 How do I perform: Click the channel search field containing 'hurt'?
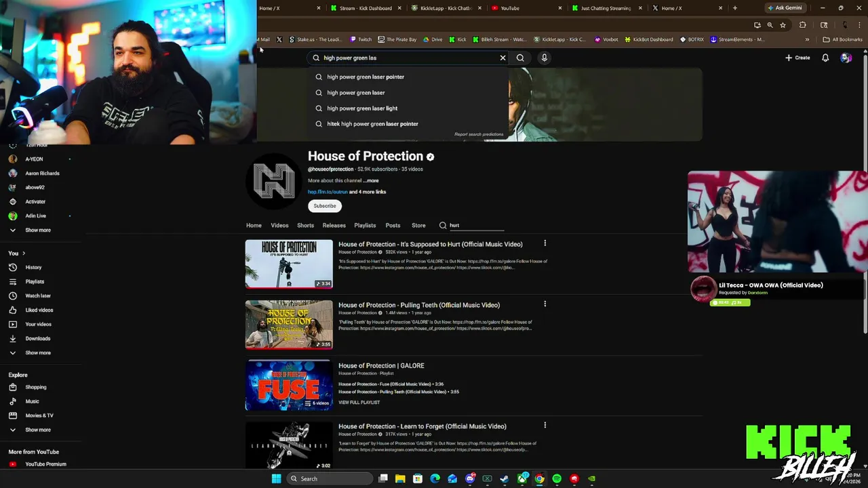tap(477, 225)
